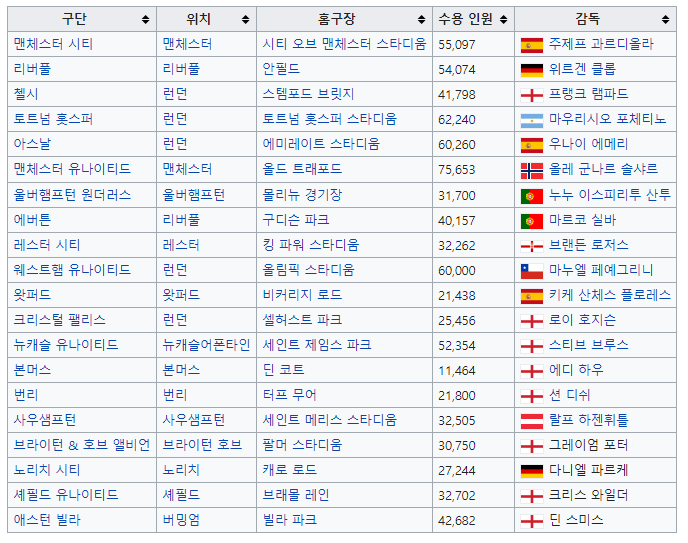Click England flag next to 프랭크 램파드
Screen dimensions: 688x543
(532, 95)
